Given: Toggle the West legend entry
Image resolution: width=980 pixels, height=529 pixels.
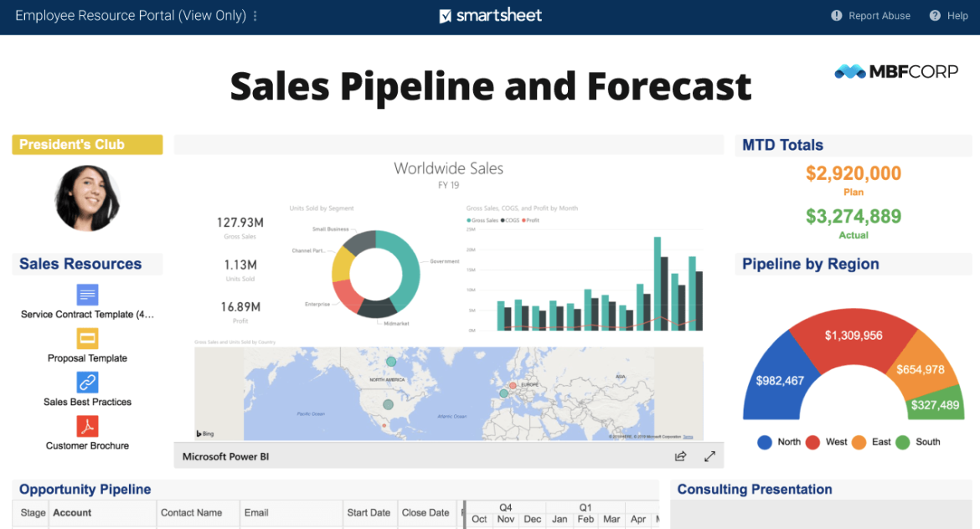Looking at the screenshot, I should point(812,442).
